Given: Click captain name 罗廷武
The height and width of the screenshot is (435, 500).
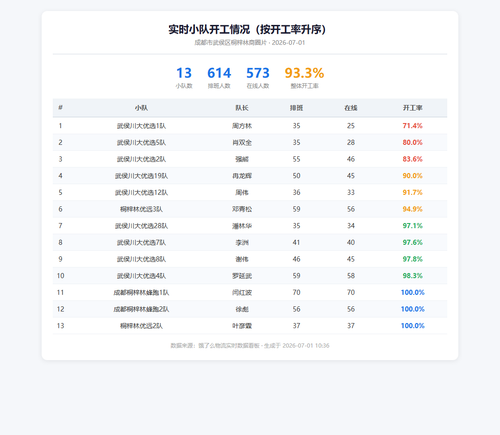Looking at the screenshot, I should tap(242, 276).
